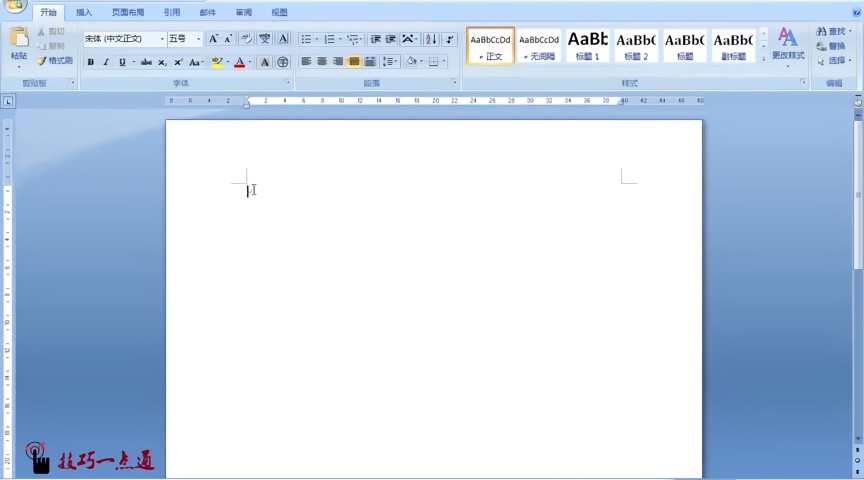
Task: Click the Shrink Font icon
Action: point(228,39)
